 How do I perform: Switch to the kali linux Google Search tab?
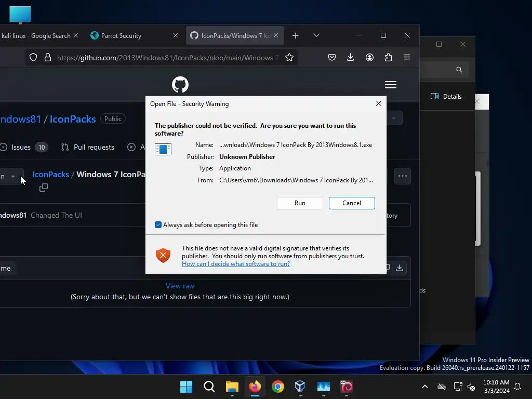click(x=36, y=36)
